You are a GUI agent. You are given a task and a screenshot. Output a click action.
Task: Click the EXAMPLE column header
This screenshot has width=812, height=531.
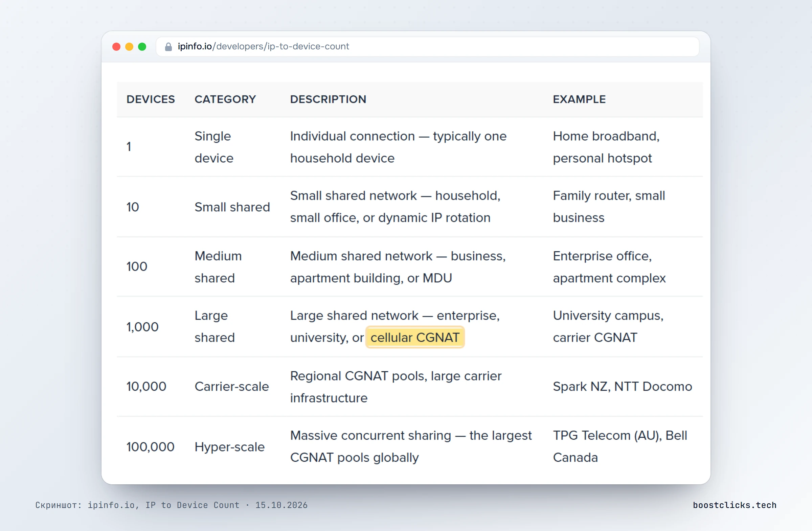coord(579,99)
